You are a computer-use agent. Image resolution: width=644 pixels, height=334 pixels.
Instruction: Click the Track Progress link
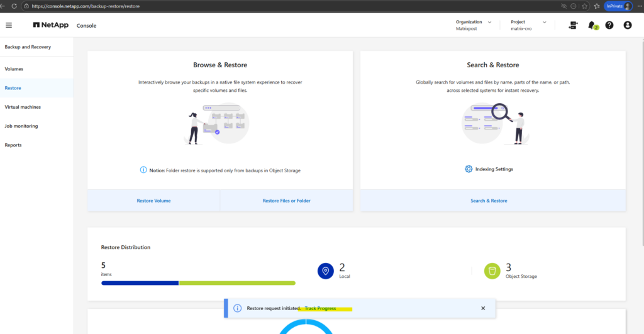click(320, 308)
